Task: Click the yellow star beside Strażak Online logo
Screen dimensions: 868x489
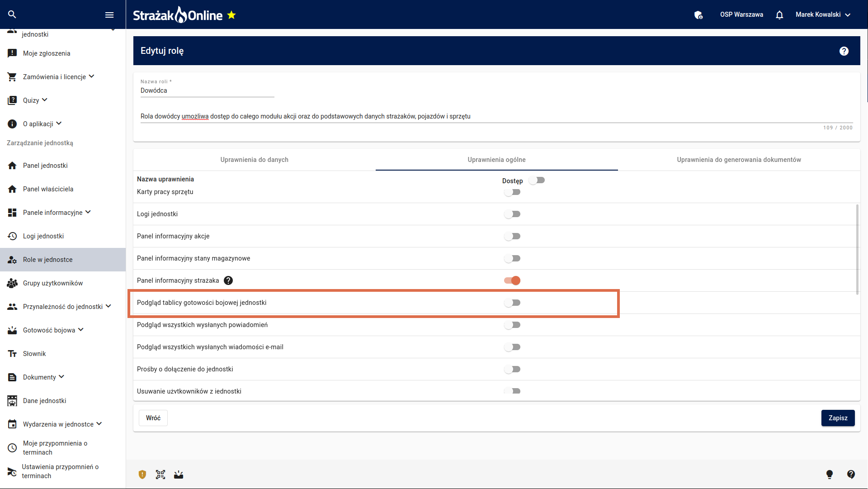Action: pyautogui.click(x=231, y=15)
